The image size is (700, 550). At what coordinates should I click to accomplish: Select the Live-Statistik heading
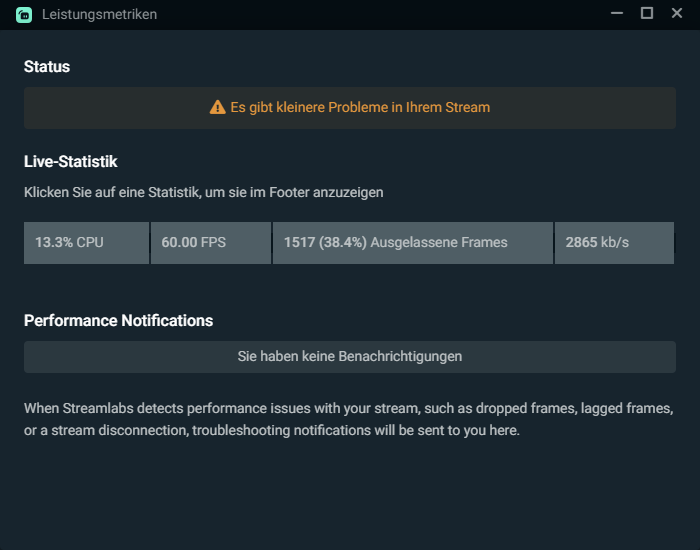tap(71, 162)
